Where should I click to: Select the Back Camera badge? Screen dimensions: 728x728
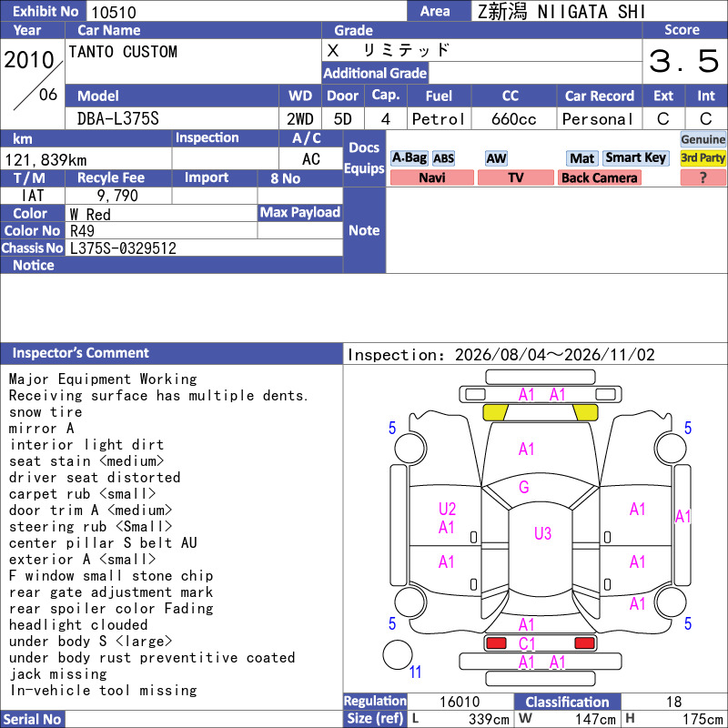pyautogui.click(x=599, y=177)
